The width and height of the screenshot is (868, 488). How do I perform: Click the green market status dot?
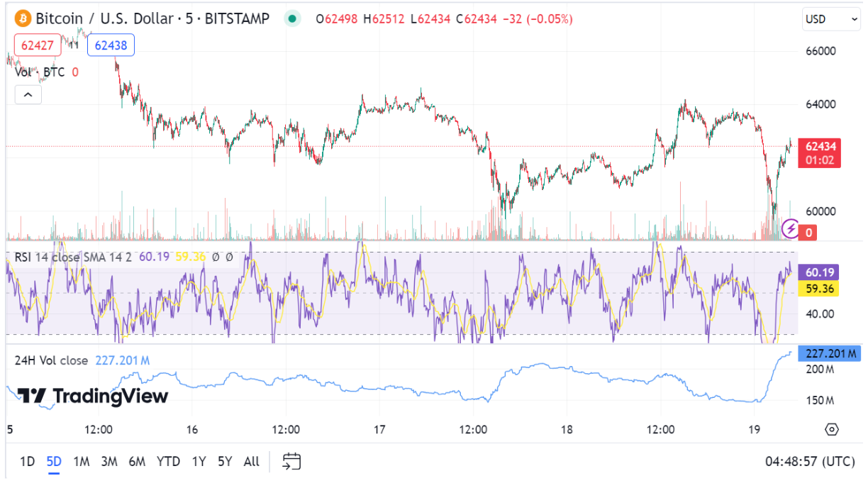coord(292,18)
